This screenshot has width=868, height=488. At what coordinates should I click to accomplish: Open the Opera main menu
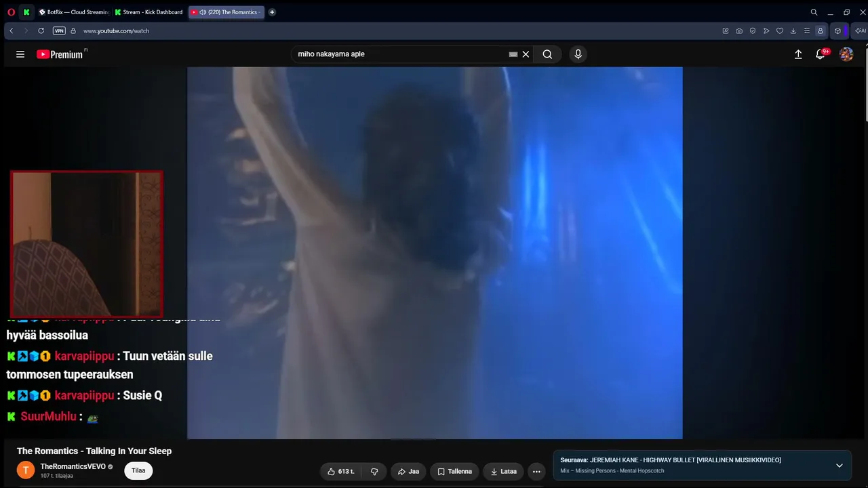tap(11, 12)
